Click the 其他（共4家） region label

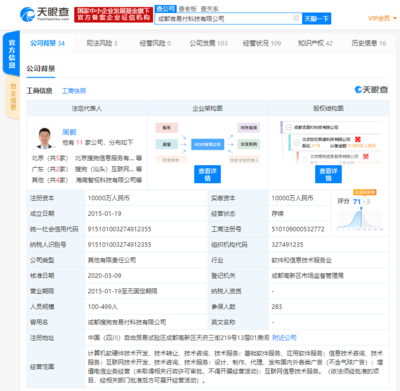(x=50, y=180)
